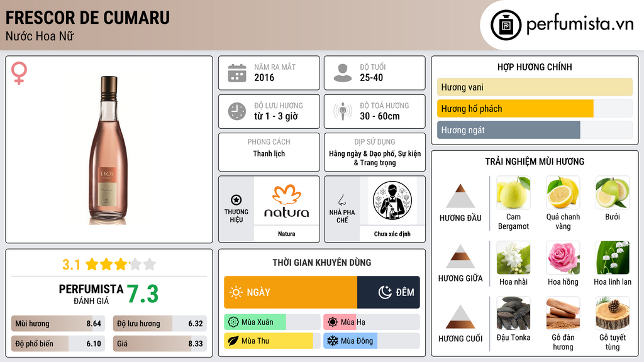Screen dimensions: 644x362
Task: Click the Hương cuối pyramid icon
Action: click(x=460, y=317)
